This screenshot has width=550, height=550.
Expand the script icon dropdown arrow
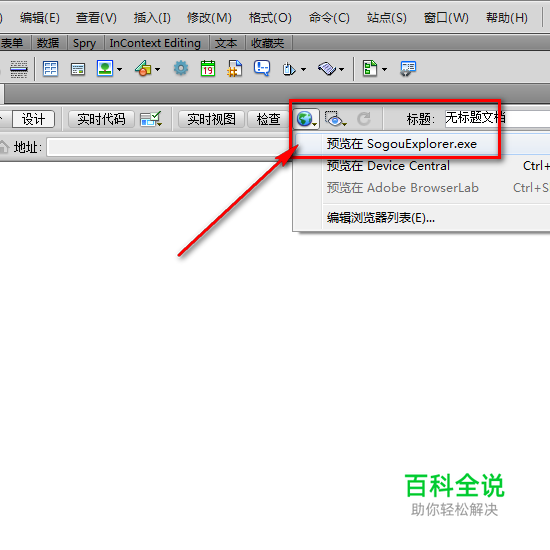[x=341, y=69]
